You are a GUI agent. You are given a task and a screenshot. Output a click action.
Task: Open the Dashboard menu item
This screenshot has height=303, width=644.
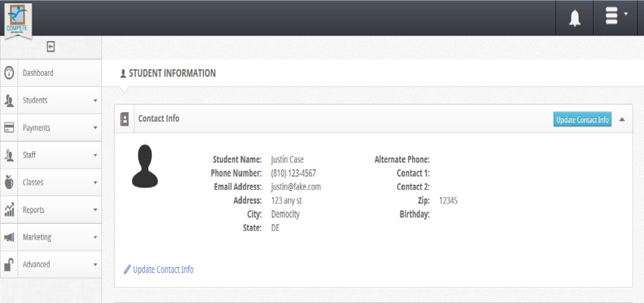pyautogui.click(x=38, y=73)
